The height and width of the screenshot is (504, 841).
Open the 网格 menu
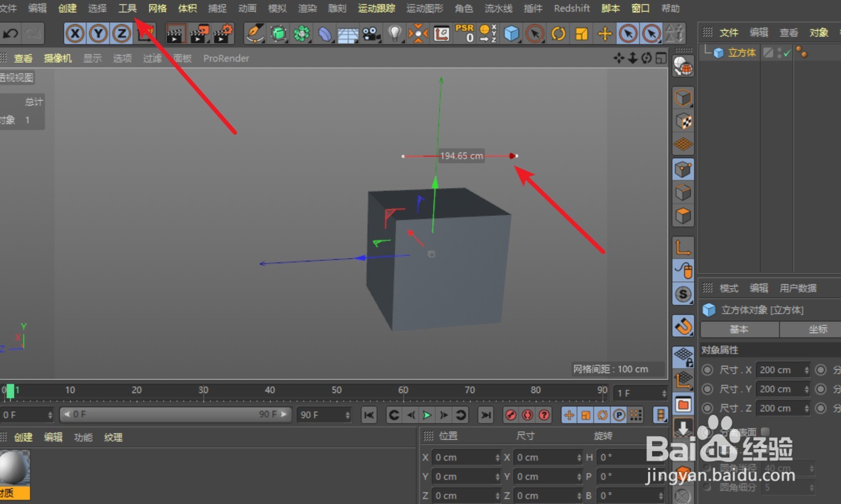click(x=157, y=8)
